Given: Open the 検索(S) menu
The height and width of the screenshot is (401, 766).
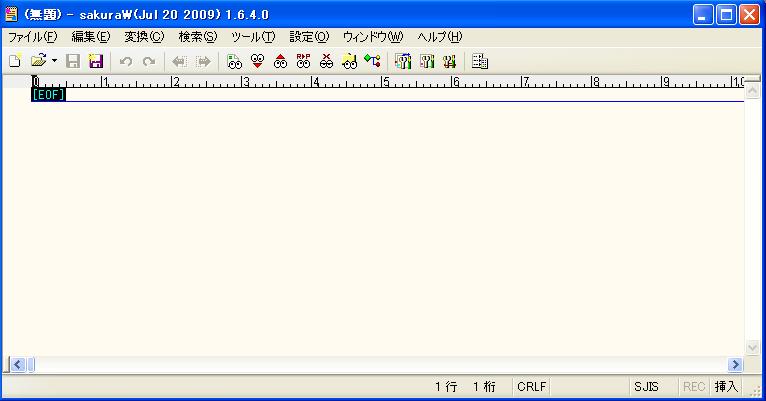Looking at the screenshot, I should click(x=197, y=37).
